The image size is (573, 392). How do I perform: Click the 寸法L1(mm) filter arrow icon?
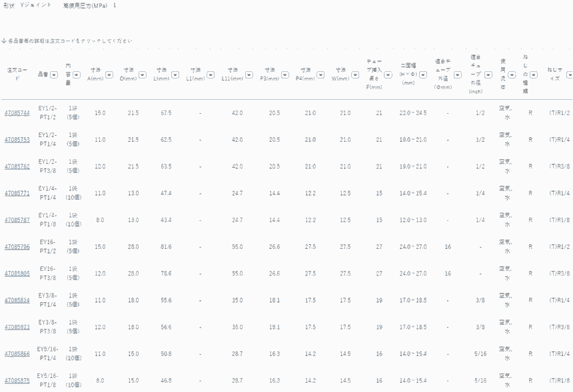point(209,75)
